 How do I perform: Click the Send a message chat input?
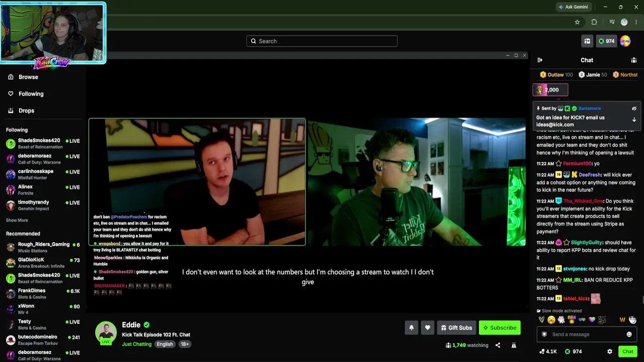pyautogui.click(x=586, y=334)
